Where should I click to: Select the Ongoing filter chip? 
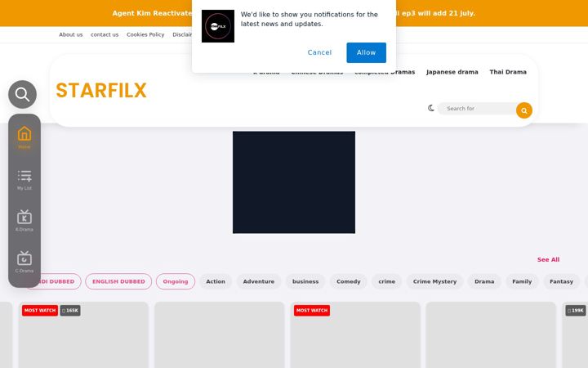point(176,281)
